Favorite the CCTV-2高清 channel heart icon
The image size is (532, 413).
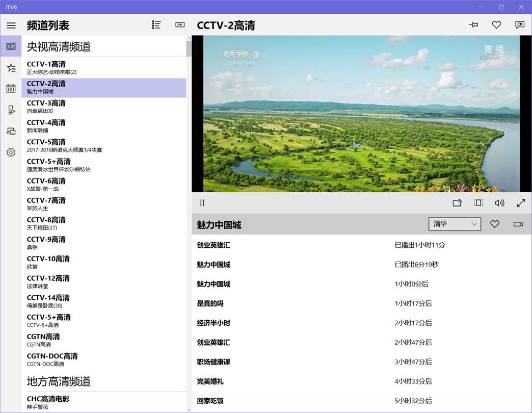coord(496,25)
